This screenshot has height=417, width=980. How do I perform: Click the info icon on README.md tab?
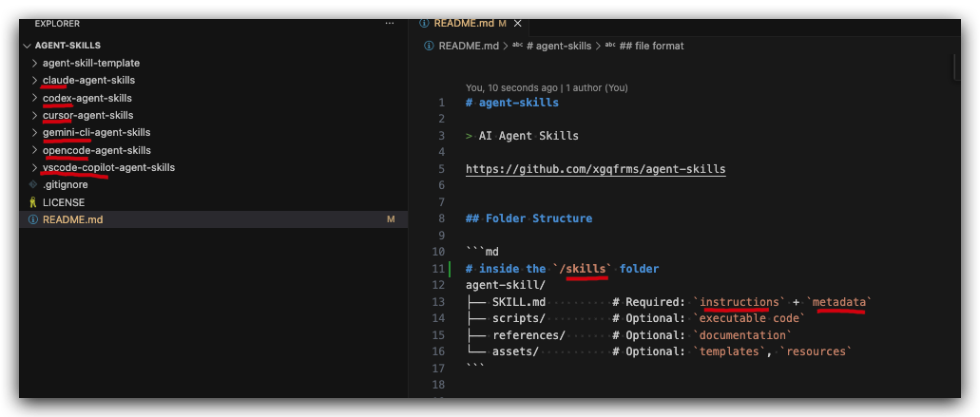(425, 23)
